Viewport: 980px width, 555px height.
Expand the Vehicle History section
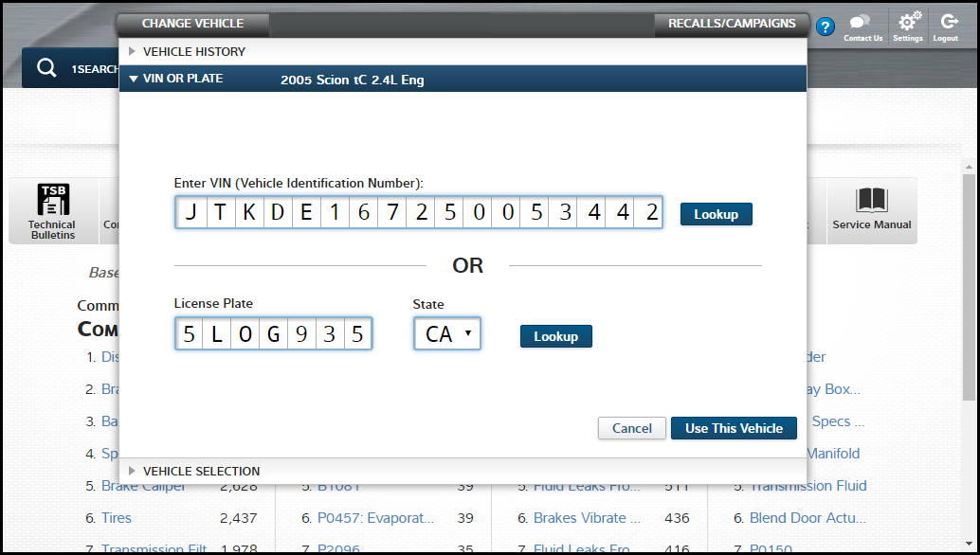[x=194, y=51]
